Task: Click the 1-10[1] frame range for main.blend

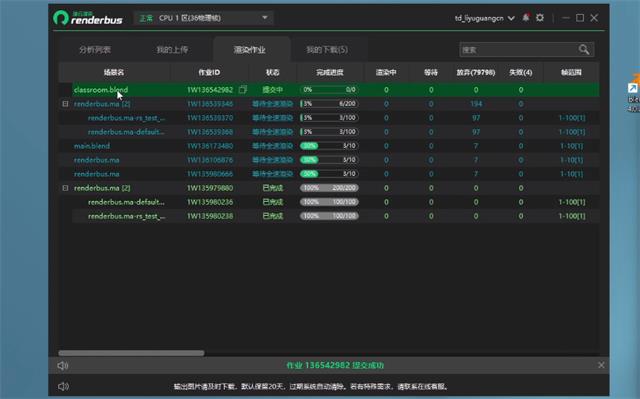Action: pyautogui.click(x=571, y=146)
